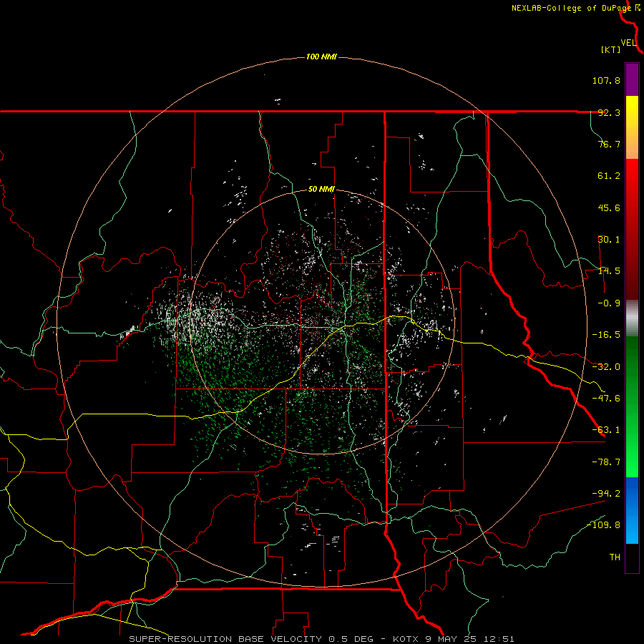The image size is (644, 644).
Task: Click the TH legend label
Action: point(615,557)
